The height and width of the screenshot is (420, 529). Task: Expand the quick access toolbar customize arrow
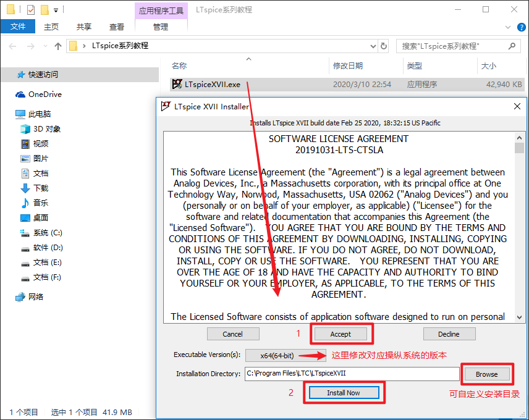point(55,10)
